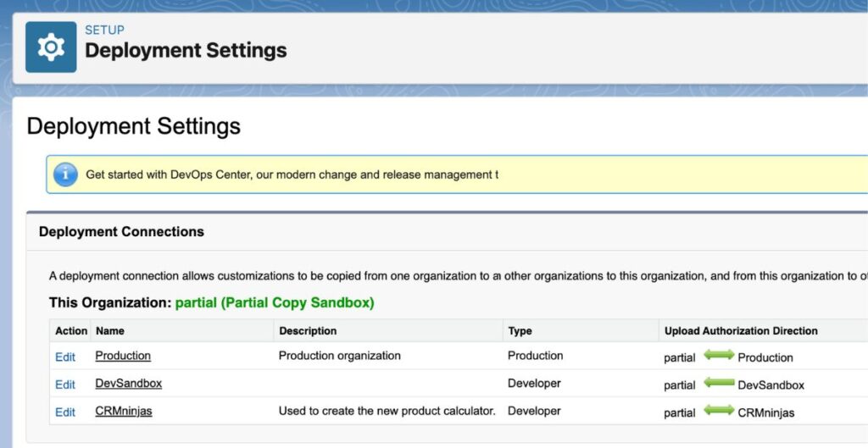Image resolution: width=868 pixels, height=448 pixels.
Task: Click the 'Production organization' description cell
Action: (339, 356)
